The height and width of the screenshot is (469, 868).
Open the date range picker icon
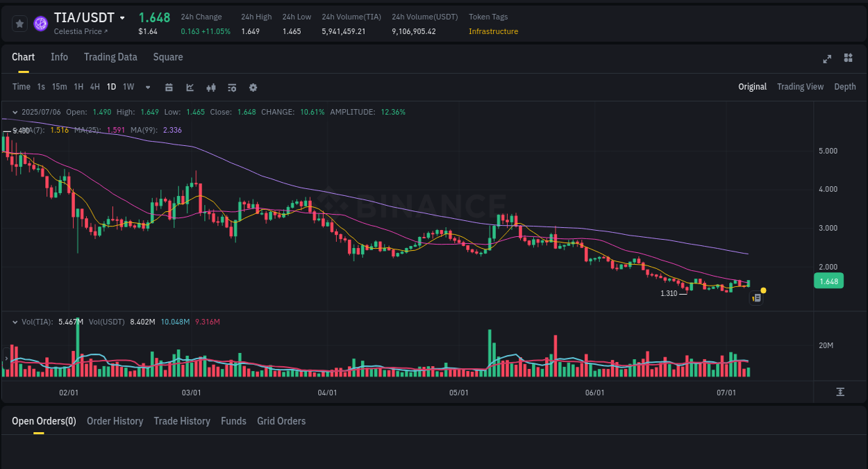(169, 87)
